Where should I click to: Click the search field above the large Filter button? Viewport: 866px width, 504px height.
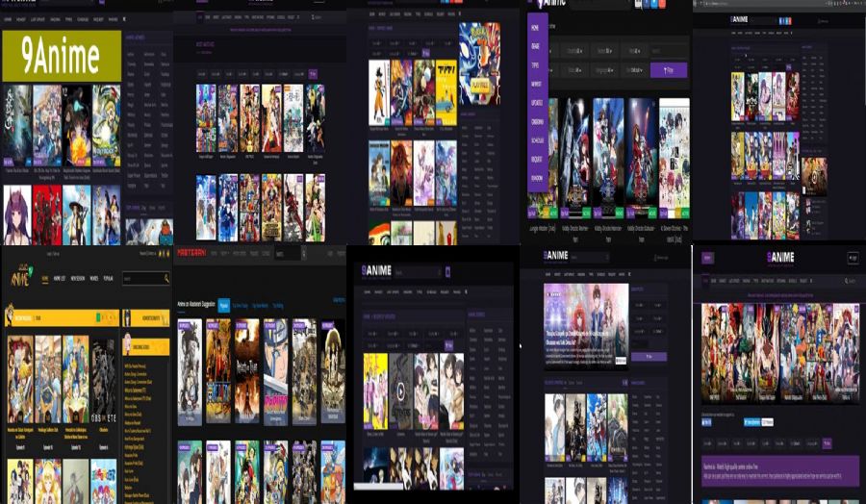coord(669,51)
